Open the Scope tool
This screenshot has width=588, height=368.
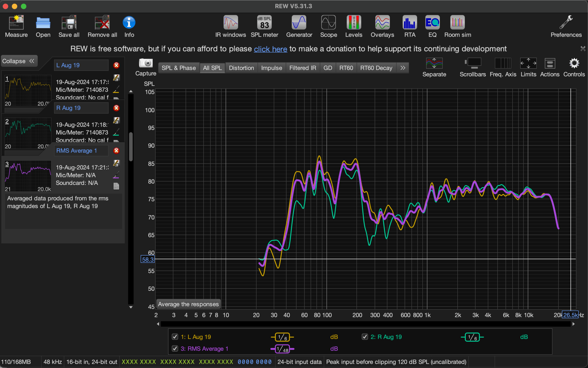tap(328, 26)
